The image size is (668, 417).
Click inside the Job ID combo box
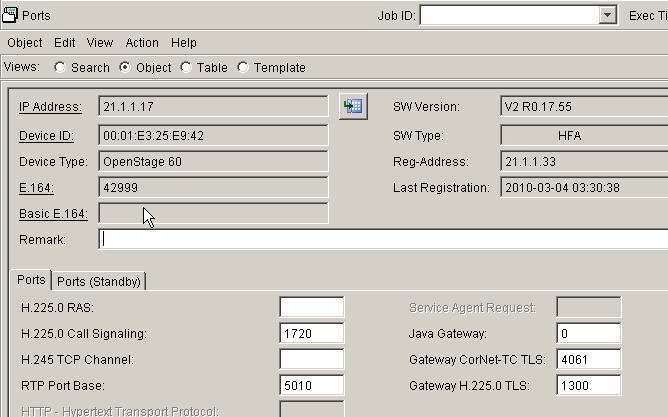pos(509,15)
